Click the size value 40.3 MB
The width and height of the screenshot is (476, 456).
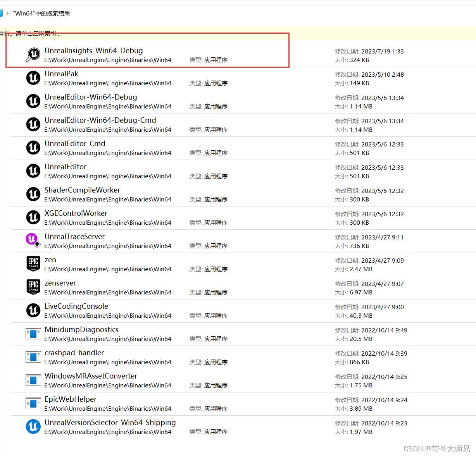(361, 316)
